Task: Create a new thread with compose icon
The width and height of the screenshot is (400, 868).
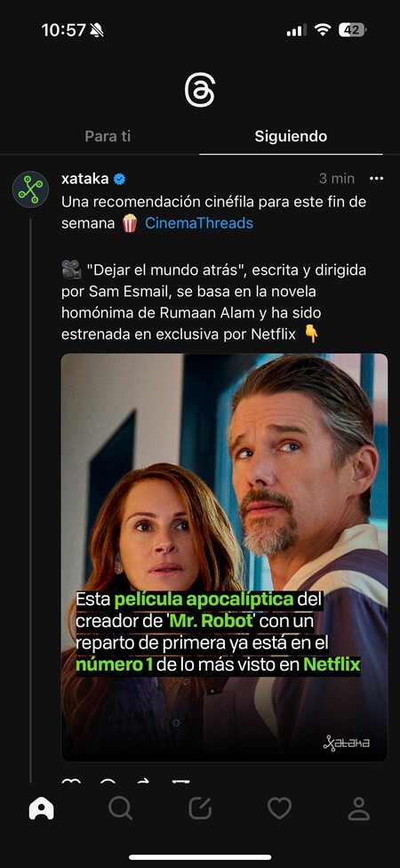Action: pos(200,808)
